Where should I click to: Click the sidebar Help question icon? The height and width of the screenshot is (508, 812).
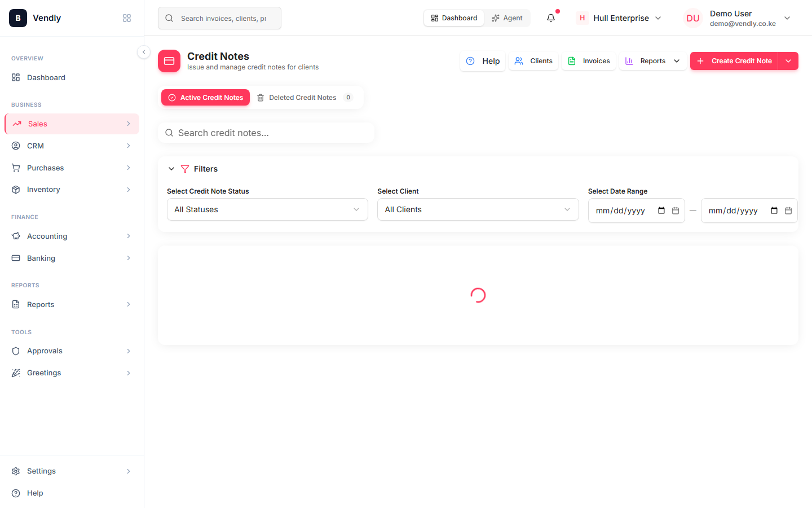pyautogui.click(x=16, y=493)
